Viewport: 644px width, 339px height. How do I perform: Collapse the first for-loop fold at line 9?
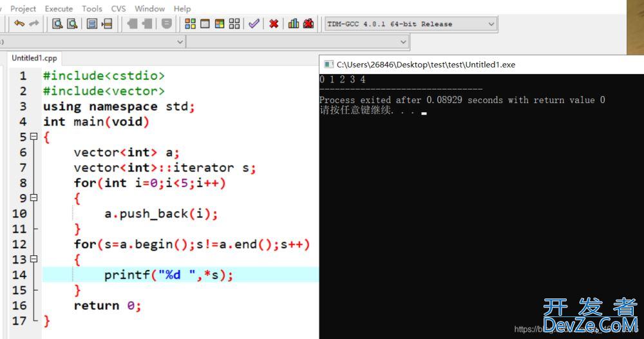point(33,198)
